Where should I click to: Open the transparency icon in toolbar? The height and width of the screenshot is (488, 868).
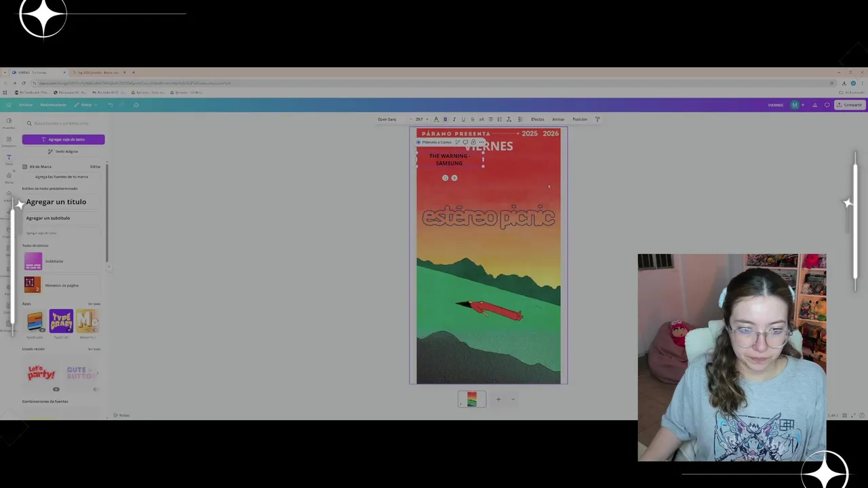click(520, 119)
